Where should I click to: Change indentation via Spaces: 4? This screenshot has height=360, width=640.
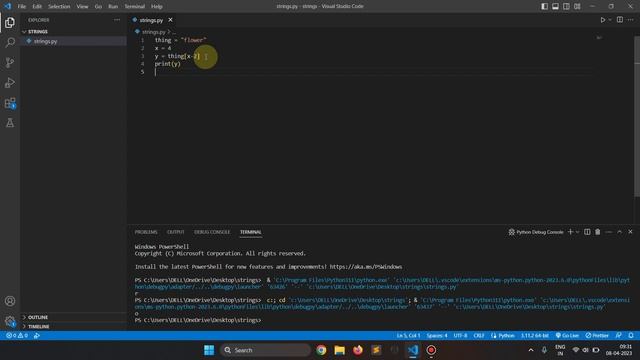click(437, 336)
